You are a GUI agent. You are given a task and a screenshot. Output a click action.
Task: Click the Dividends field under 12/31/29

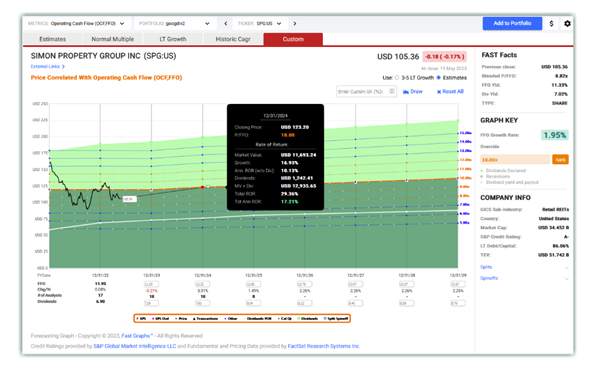pos(458,303)
